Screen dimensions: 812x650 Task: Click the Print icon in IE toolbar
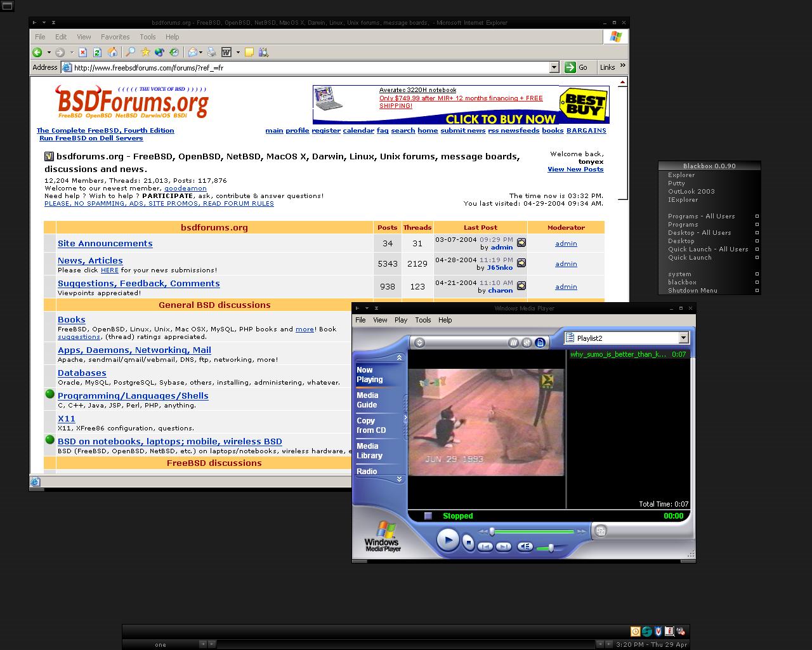212,52
